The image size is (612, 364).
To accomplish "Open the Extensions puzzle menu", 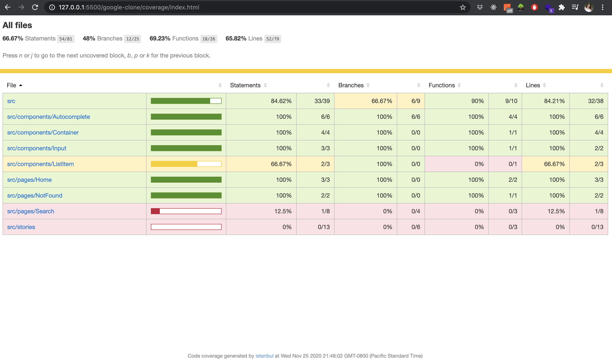I will tap(562, 7).
